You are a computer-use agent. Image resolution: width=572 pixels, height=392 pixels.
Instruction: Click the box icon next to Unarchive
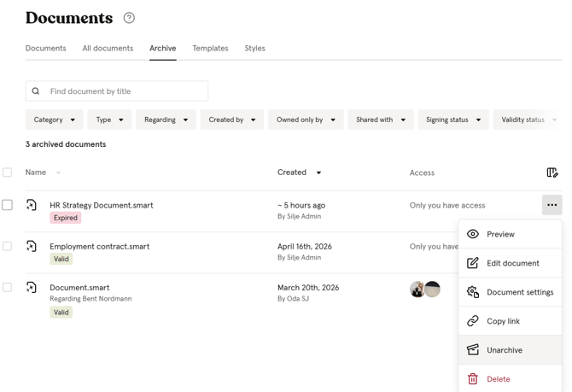tap(473, 349)
